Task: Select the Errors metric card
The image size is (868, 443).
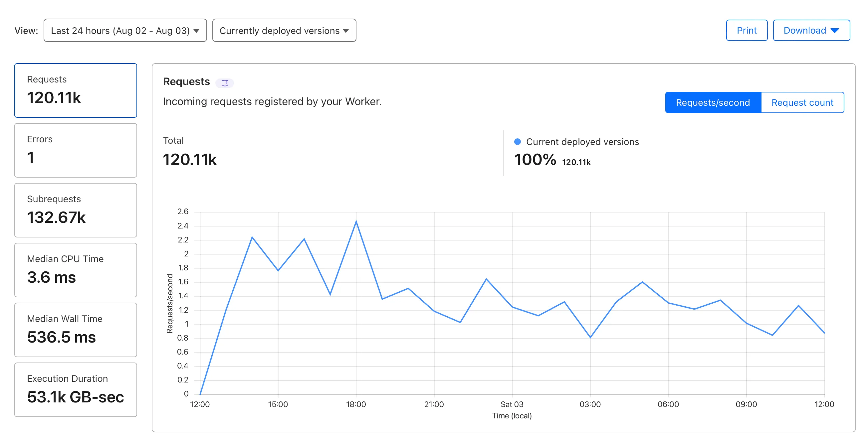Action: [76, 150]
